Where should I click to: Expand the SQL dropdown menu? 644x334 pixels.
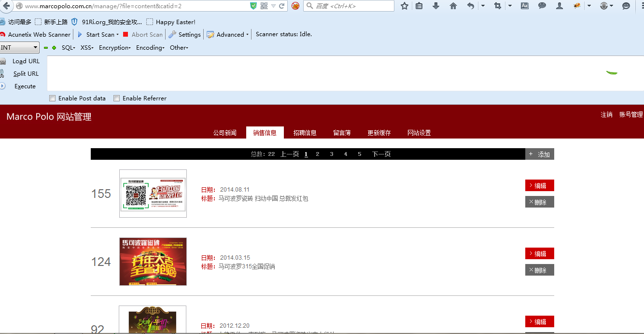pyautogui.click(x=69, y=48)
